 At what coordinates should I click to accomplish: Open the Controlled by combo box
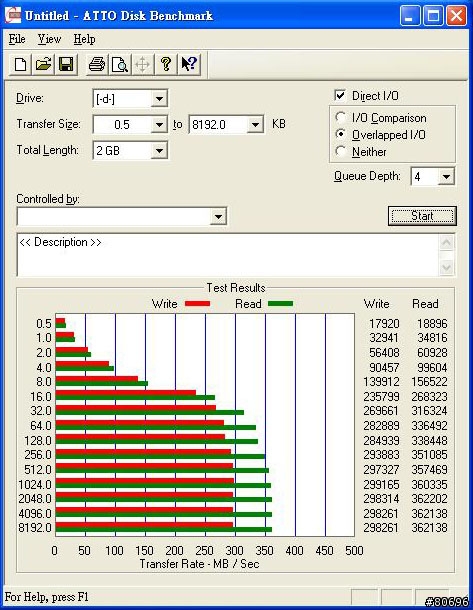pos(122,216)
